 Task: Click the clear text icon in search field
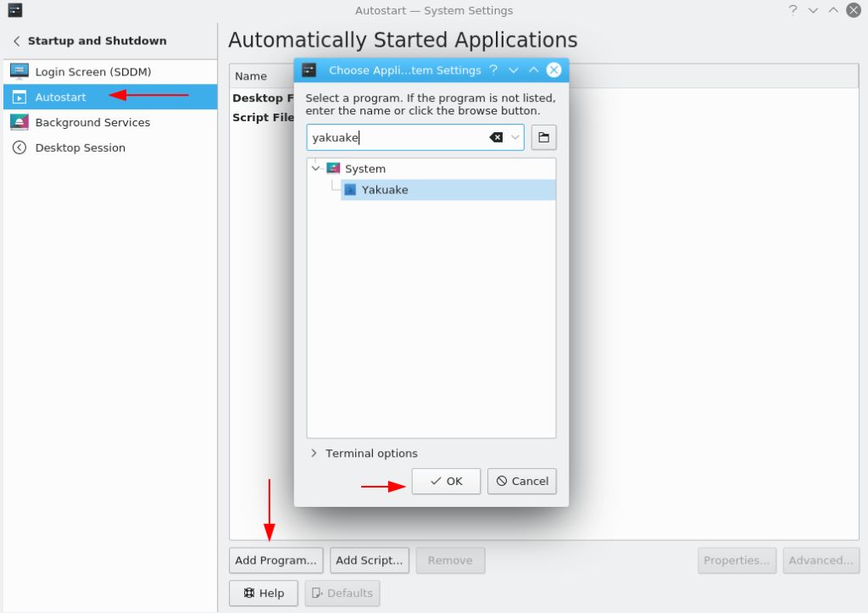[496, 137]
